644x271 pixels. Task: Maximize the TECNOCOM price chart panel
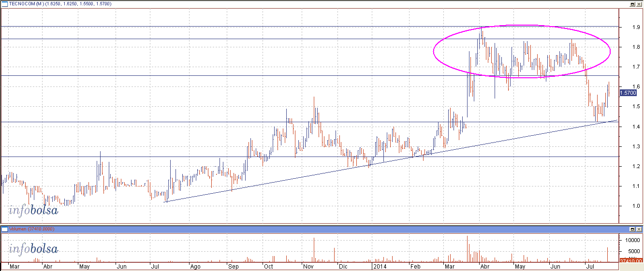[632, 3]
